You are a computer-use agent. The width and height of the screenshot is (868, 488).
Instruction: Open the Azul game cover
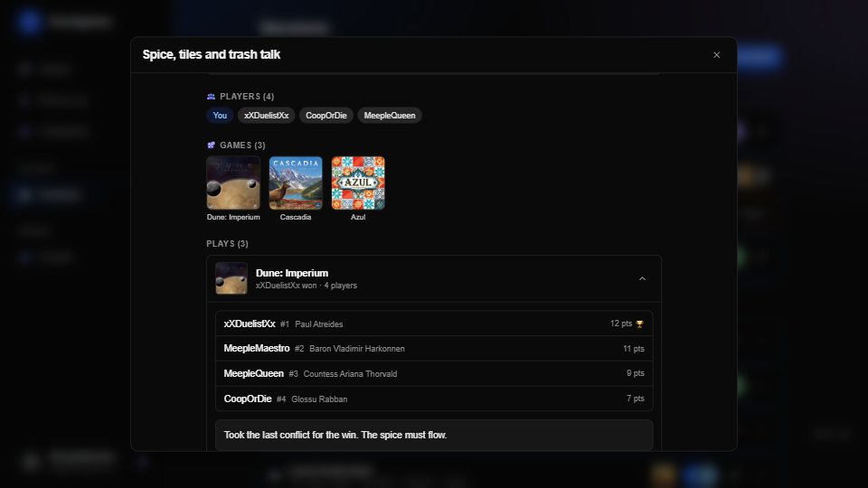point(358,183)
